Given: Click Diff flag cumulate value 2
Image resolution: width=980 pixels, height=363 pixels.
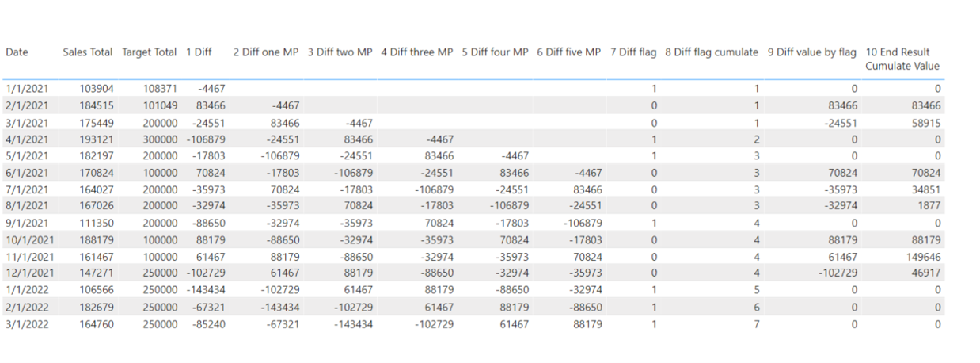Looking at the screenshot, I should pyautogui.click(x=756, y=139).
